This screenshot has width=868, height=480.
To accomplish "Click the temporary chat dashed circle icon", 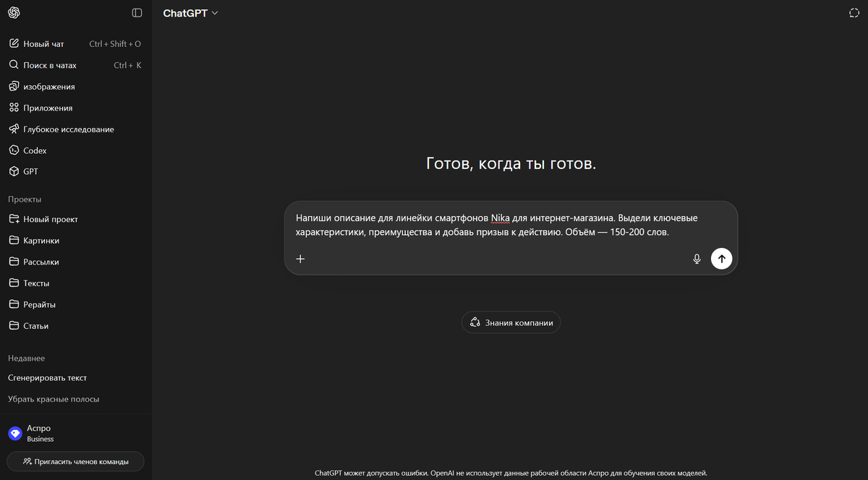I will point(854,13).
